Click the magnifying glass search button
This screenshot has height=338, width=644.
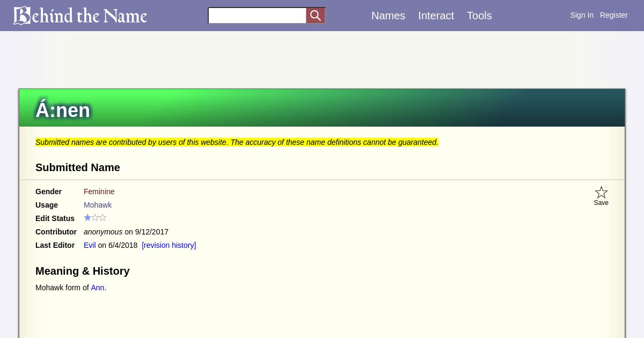[316, 16]
